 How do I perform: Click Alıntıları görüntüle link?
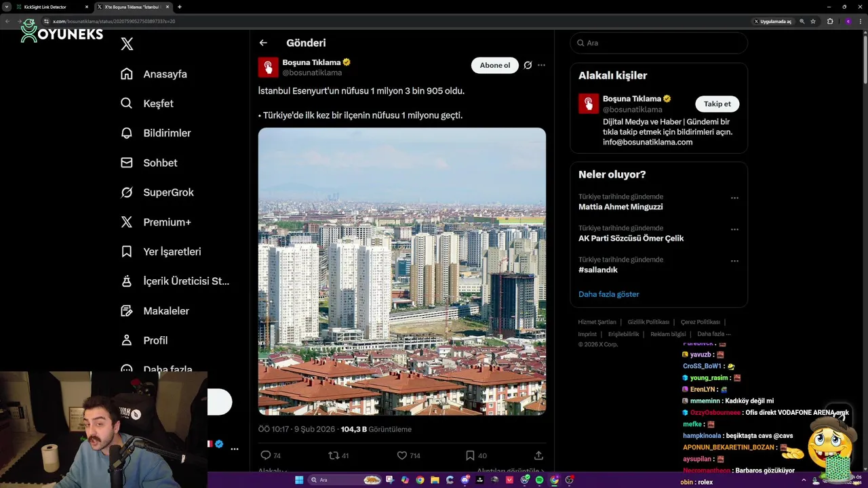point(510,471)
